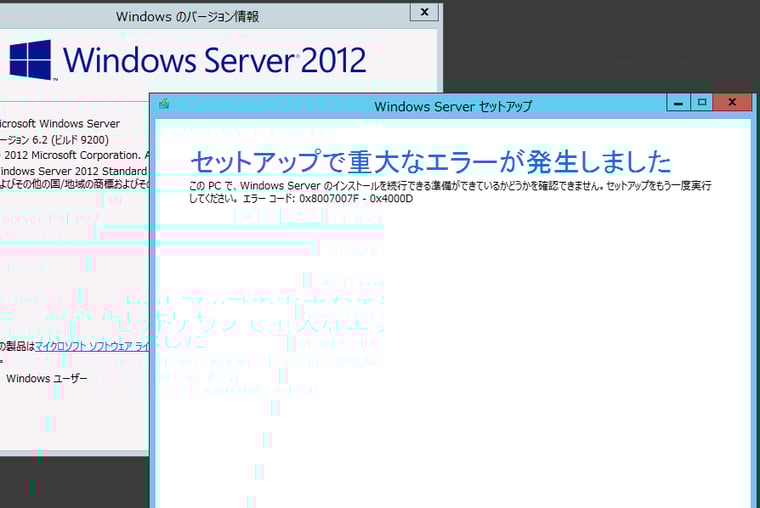Click the Microsoft Windows Server line

[x=60, y=124]
